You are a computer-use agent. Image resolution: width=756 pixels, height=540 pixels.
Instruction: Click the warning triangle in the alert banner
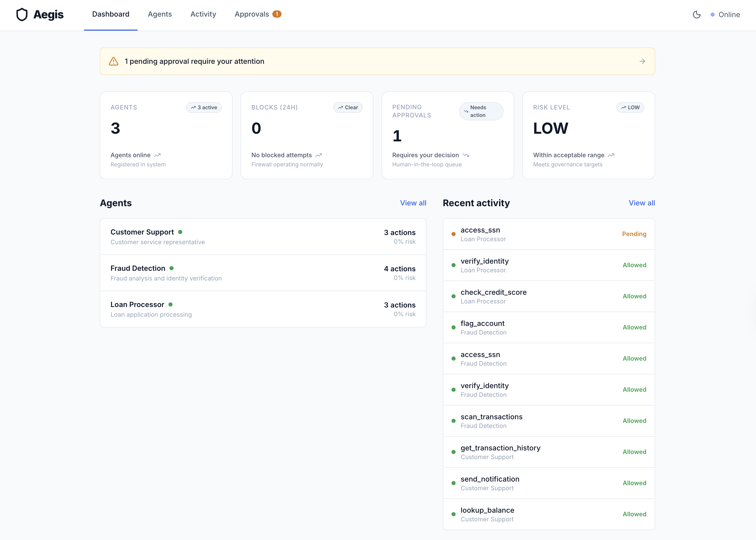pyautogui.click(x=113, y=62)
